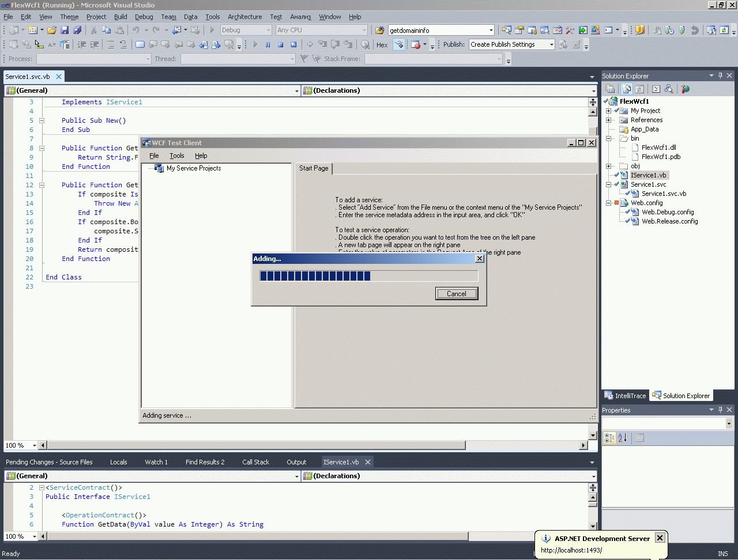Decrease line indent in the text editor toolbar

tap(82, 44)
